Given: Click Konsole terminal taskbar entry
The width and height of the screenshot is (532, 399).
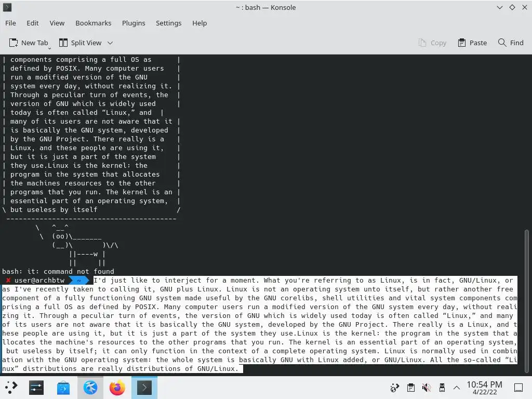Looking at the screenshot, I should (144, 388).
